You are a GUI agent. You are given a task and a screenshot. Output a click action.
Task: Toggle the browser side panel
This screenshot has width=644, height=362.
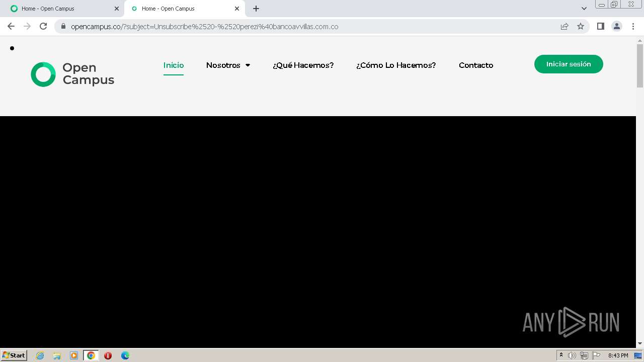[600, 26]
